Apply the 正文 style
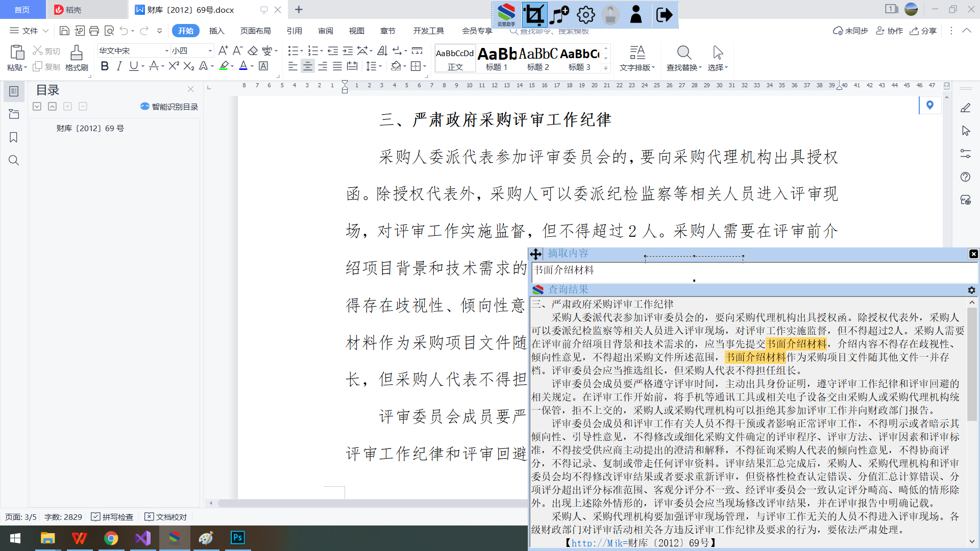 [x=455, y=58]
